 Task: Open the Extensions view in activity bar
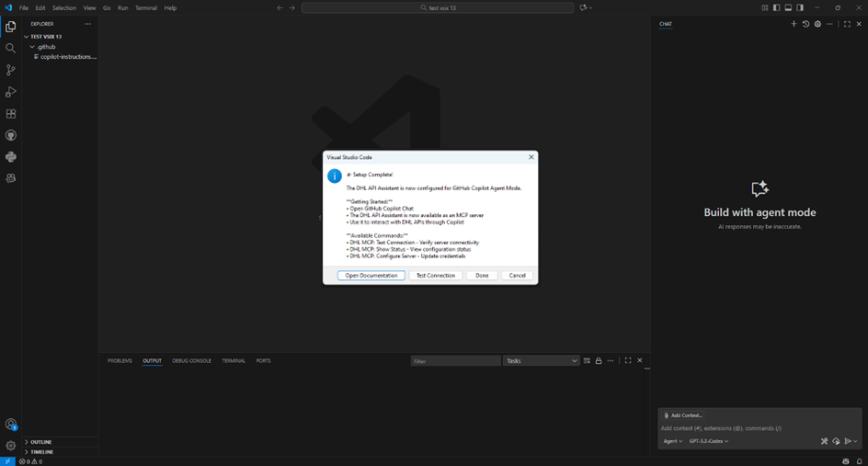(x=11, y=114)
